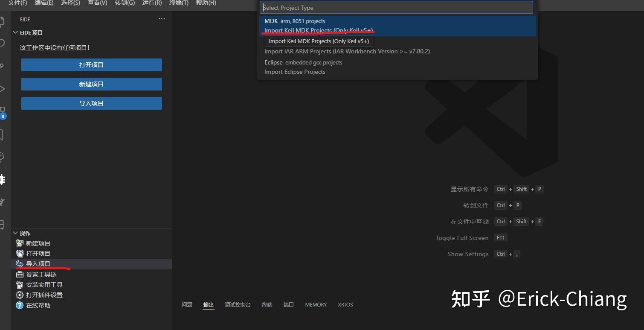Select Import IAR ARM Projects option
The width and height of the screenshot is (644, 330).
[x=347, y=51]
